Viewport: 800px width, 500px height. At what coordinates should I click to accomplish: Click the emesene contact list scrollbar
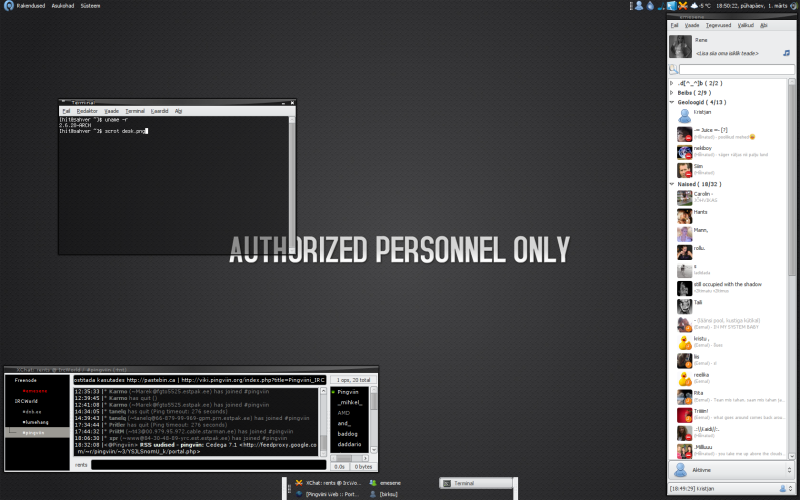click(x=791, y=268)
